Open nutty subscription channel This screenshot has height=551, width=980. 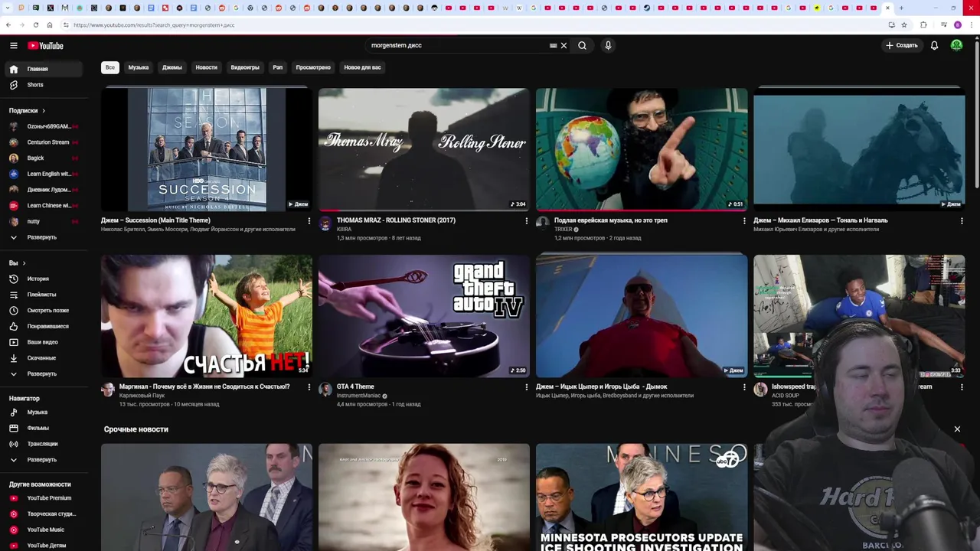click(44, 221)
